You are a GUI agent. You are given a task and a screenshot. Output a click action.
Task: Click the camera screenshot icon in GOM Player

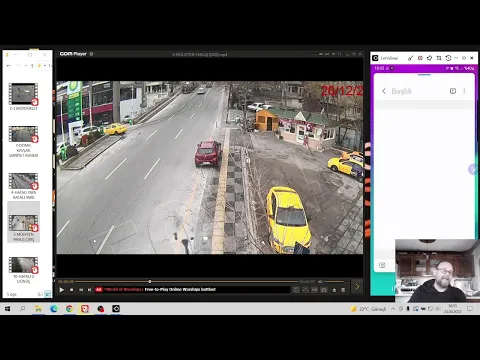(x=324, y=290)
